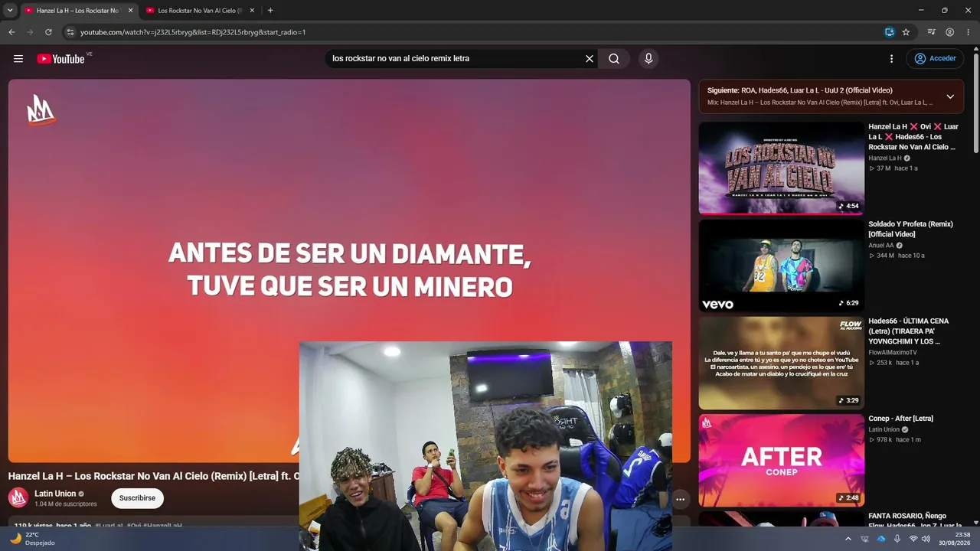Viewport: 980px width, 551px height.
Task: Open the Los Rockstar No Van Al Cielo thumbnail
Action: (x=781, y=168)
